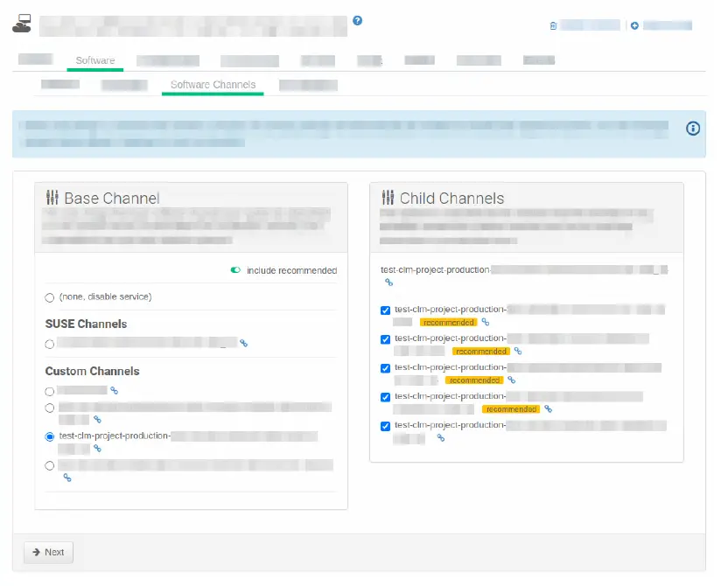Click the system computer icon in header

[x=23, y=24]
